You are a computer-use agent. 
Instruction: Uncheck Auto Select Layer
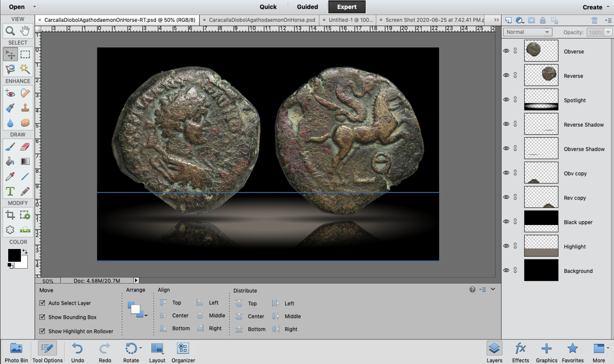click(42, 303)
